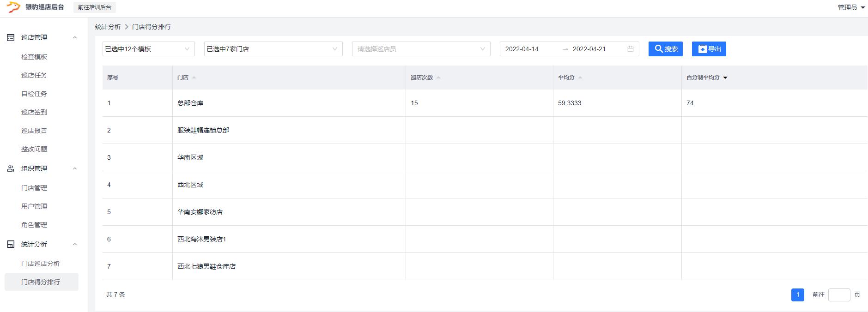868x312 pixels.
Task: Click the 银豹巡店后台 logo icon
Action: point(13,7)
